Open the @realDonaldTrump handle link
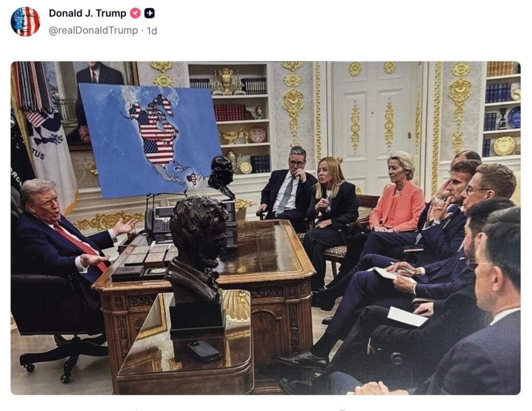This screenshot has width=532, height=411. tap(94, 31)
